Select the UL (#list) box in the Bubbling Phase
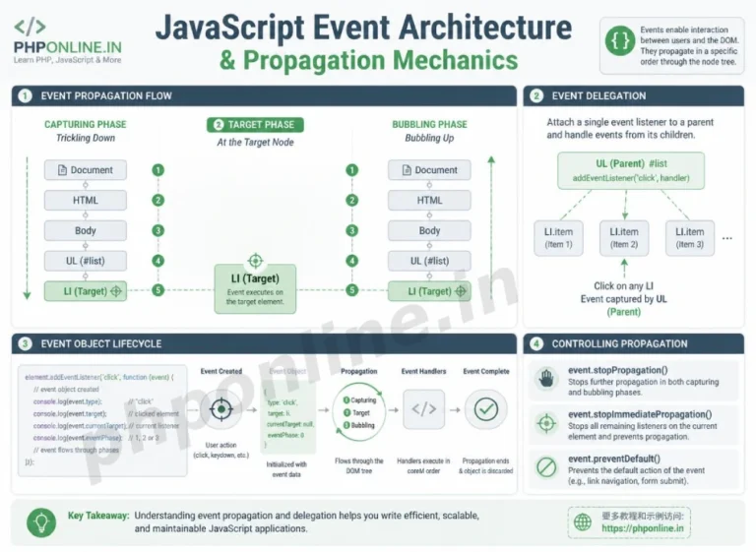The height and width of the screenshot is (552, 756). point(429,261)
